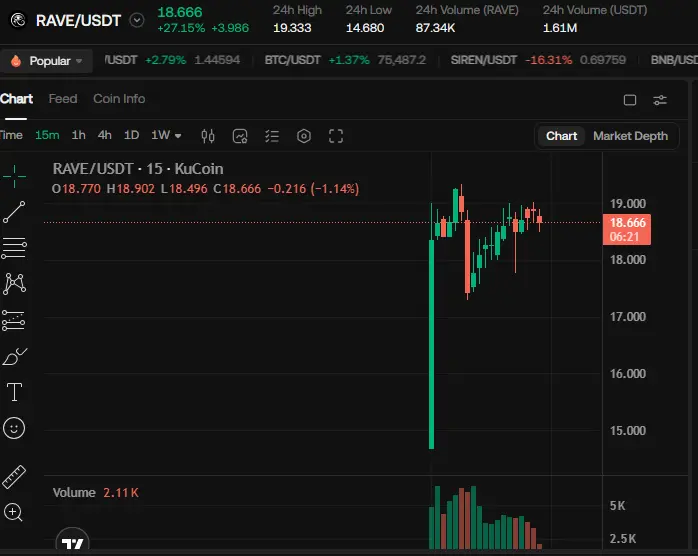Screen dimensions: 698x556
Task: Click the 5K volume axis label
Action: (617, 506)
